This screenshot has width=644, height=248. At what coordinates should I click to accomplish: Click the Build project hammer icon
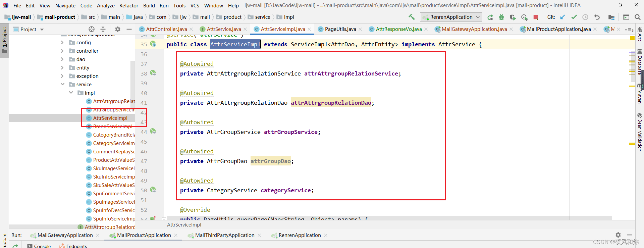click(412, 17)
